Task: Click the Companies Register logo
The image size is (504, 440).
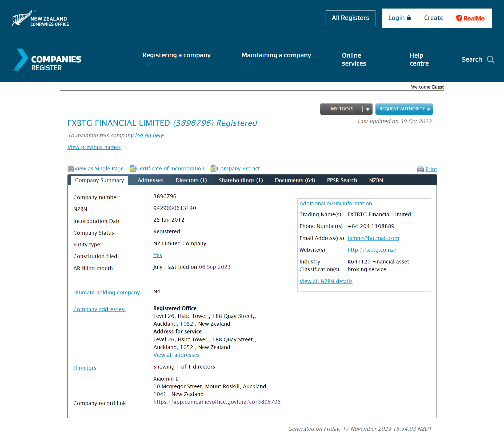Action: tap(47, 60)
